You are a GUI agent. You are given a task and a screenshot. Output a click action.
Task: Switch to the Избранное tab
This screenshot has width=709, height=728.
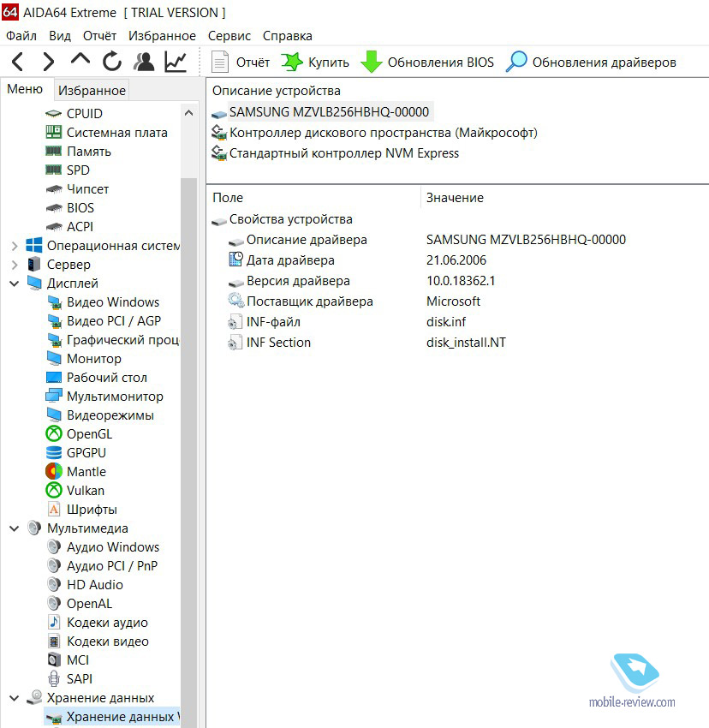[92, 90]
